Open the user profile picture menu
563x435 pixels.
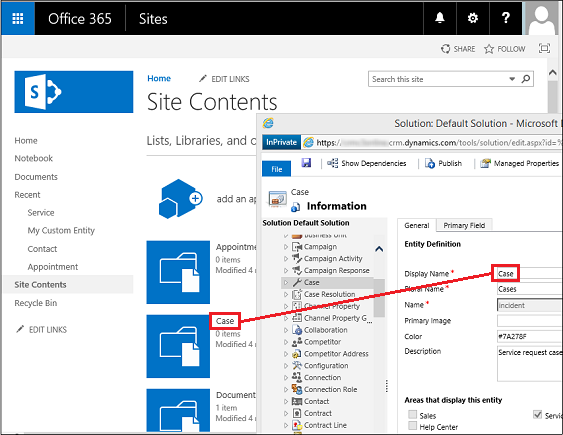pyautogui.click(x=542, y=18)
